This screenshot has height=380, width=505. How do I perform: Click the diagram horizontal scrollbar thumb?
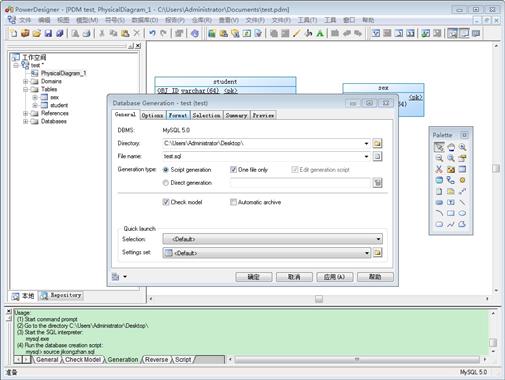coord(319,299)
